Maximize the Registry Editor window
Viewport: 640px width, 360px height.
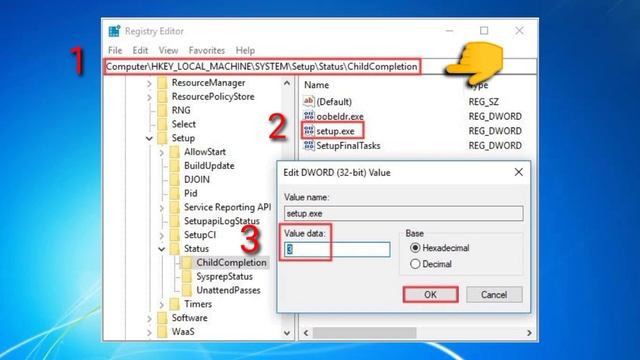pos(484,31)
